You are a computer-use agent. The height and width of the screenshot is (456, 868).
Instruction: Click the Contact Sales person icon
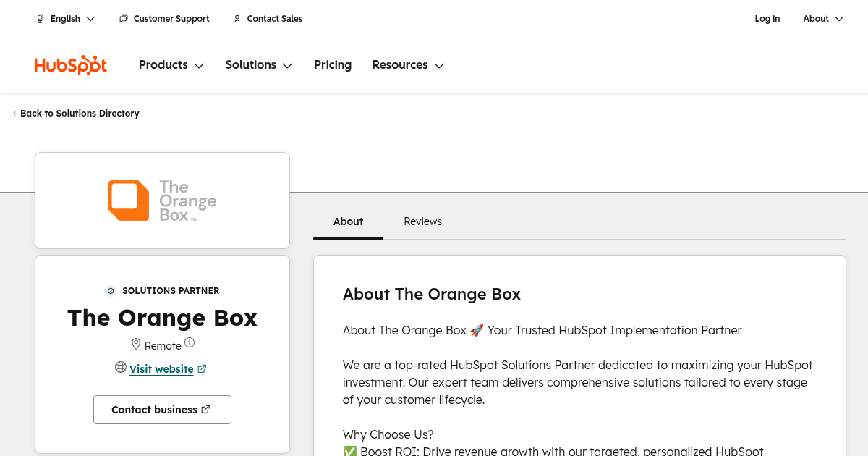tap(237, 19)
